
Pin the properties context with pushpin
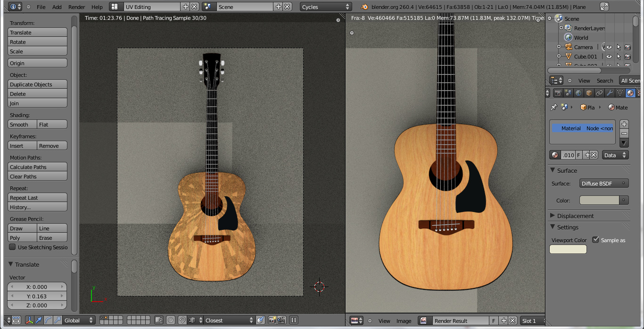coord(554,107)
